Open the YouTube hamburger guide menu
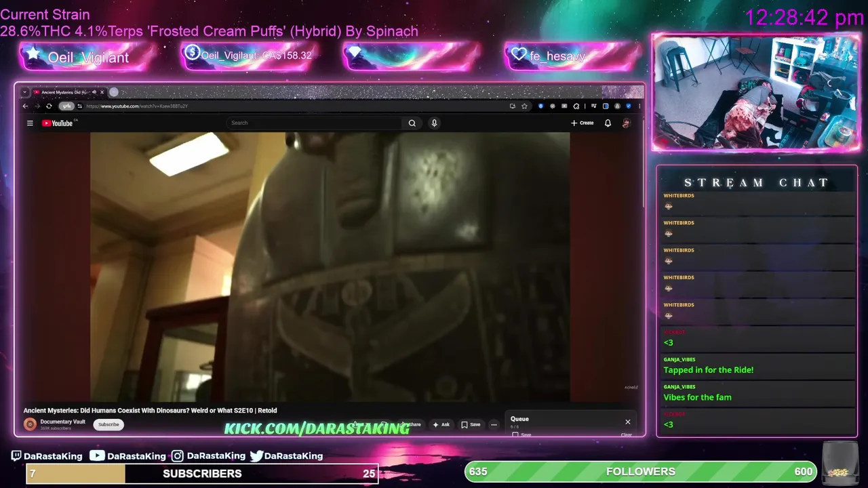This screenshot has width=868, height=488. [x=30, y=123]
